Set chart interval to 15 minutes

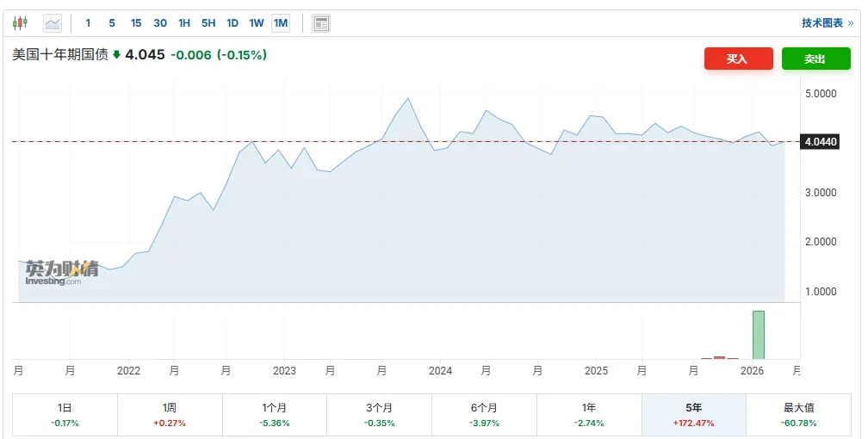136,23
